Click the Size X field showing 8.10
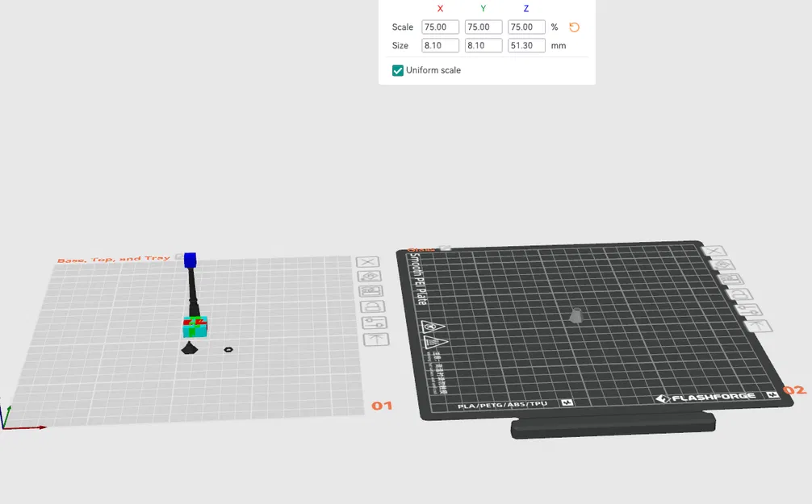Viewport: 812px width, 504px height. (440, 45)
